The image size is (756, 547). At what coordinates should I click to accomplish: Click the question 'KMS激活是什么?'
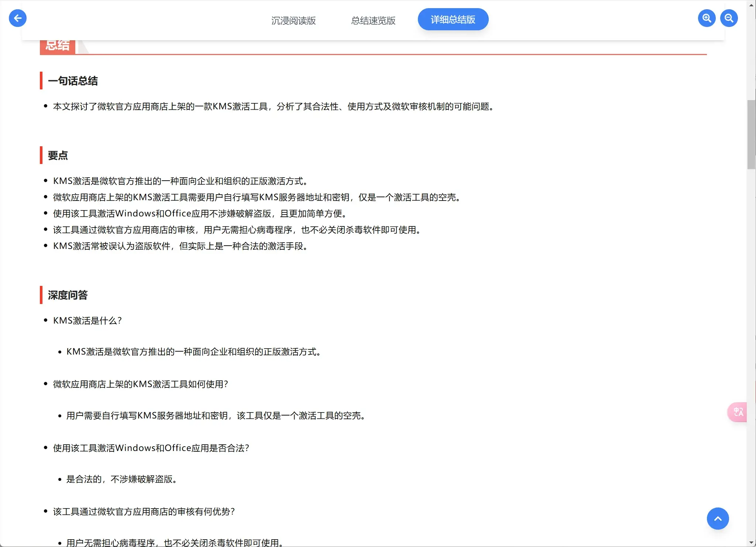click(87, 321)
